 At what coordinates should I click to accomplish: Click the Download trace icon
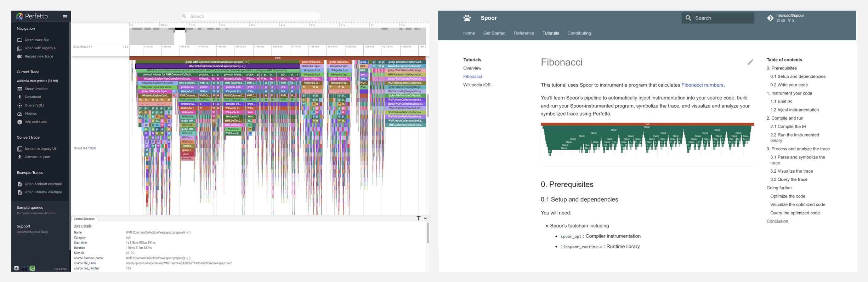point(20,97)
